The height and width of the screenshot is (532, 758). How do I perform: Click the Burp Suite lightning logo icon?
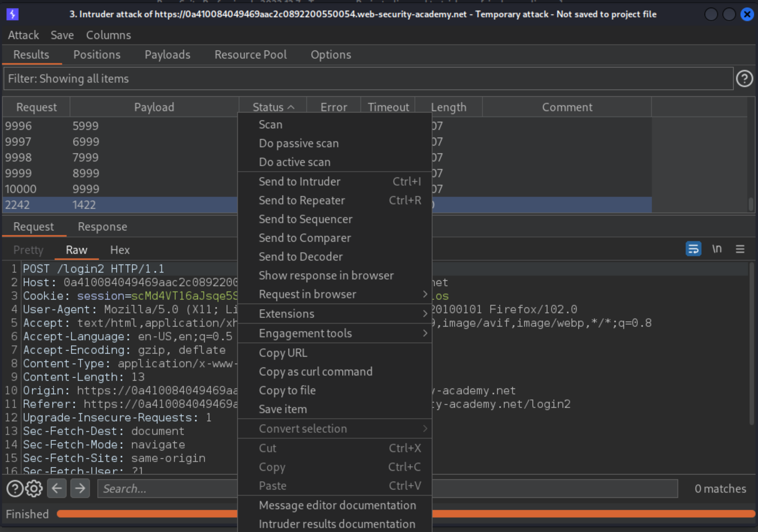pos(13,14)
